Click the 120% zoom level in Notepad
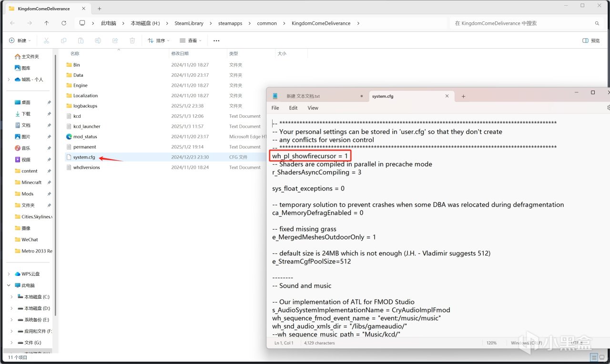This screenshot has height=364, width=610. click(491, 343)
